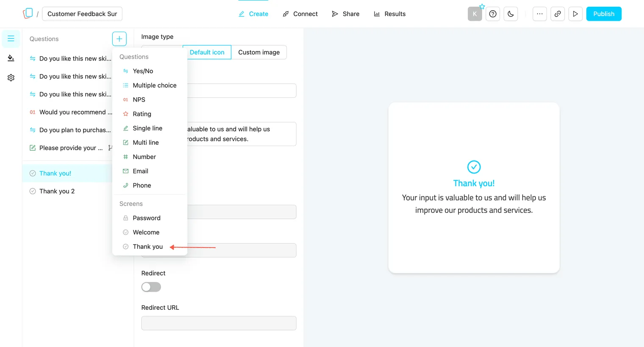Click the Redirect URL input field

[219, 323]
